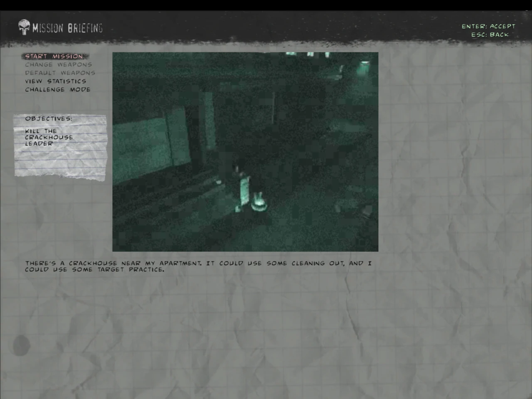Screen dimensions: 532x399
Task: Click the Objectives heading on the note
Action: pos(48,119)
